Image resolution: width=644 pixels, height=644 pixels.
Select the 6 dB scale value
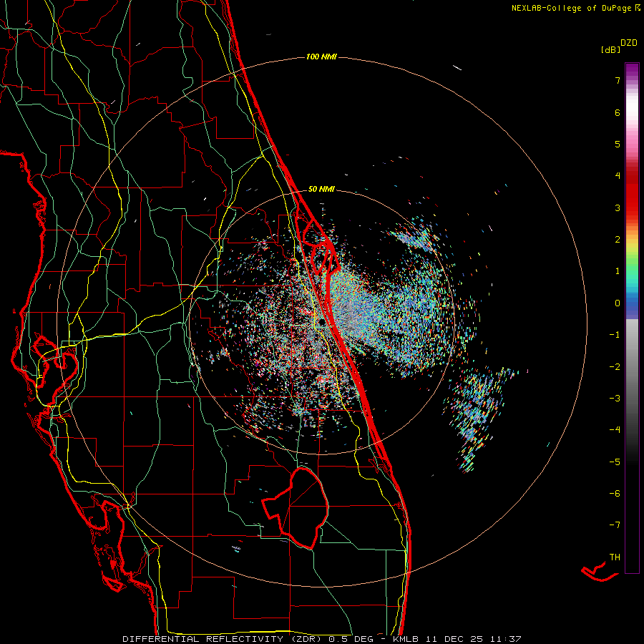tap(618, 112)
